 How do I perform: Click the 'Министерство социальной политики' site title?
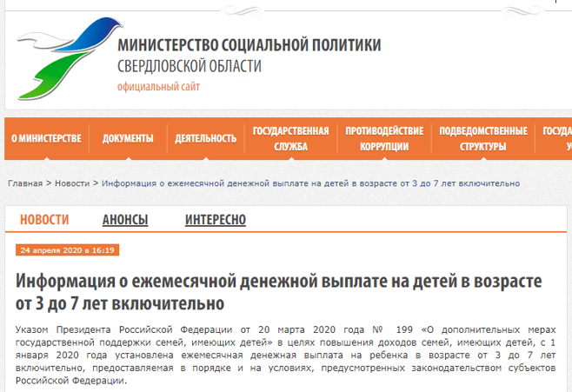[x=249, y=45]
